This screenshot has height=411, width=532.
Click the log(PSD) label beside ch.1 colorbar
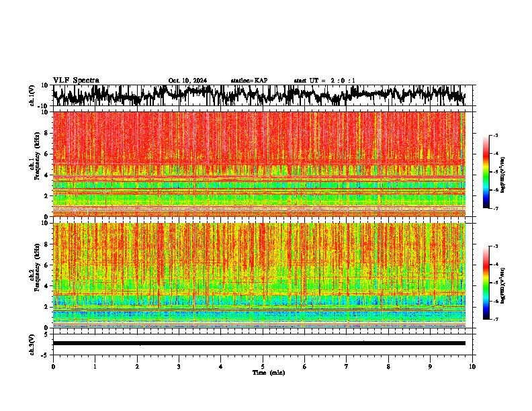502,175
